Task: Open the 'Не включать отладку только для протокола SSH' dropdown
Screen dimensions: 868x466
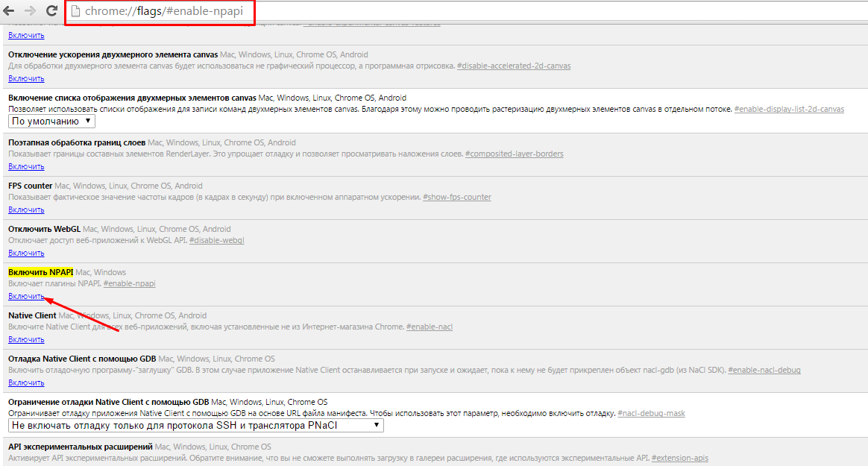Action: coord(196,426)
